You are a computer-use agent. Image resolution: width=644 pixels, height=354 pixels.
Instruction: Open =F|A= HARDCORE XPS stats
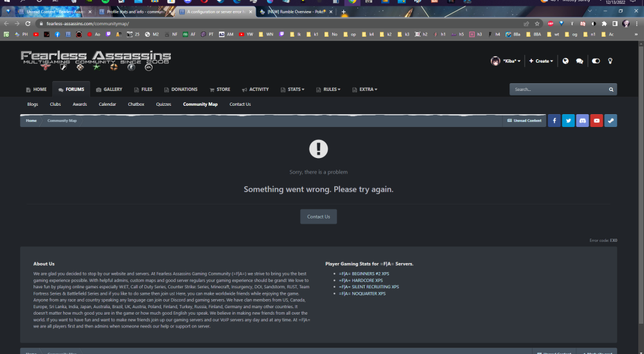pos(361,280)
